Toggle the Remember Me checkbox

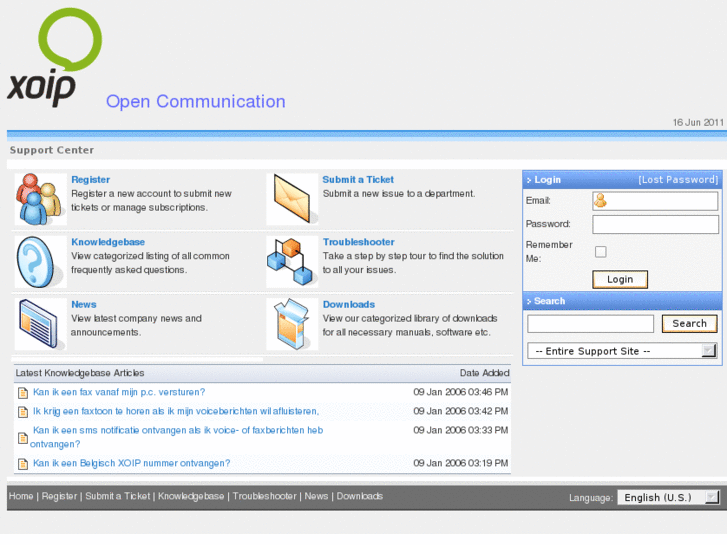coord(600,252)
